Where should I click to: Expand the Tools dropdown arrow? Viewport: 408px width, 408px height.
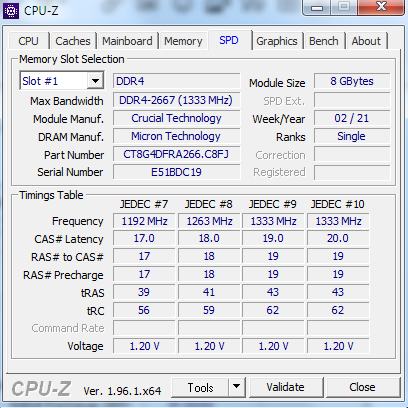(x=237, y=387)
